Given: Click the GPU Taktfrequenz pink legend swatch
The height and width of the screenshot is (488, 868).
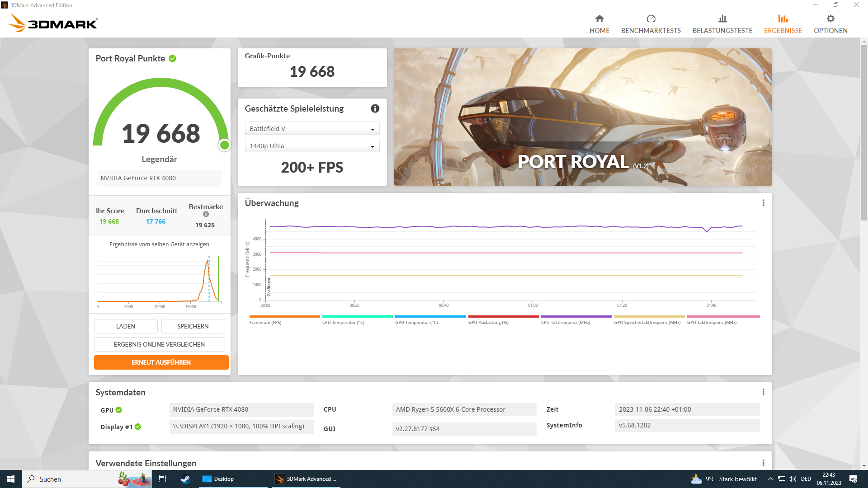Looking at the screenshot, I should click(723, 317).
